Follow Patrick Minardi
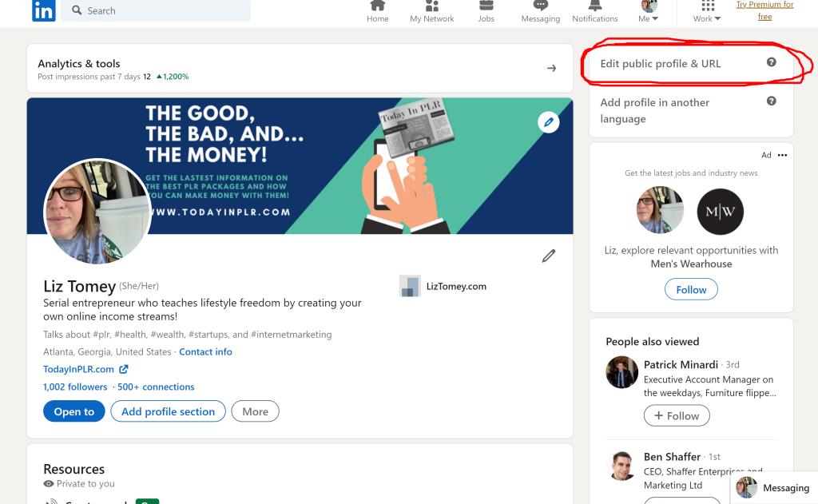818x504 pixels. click(677, 416)
